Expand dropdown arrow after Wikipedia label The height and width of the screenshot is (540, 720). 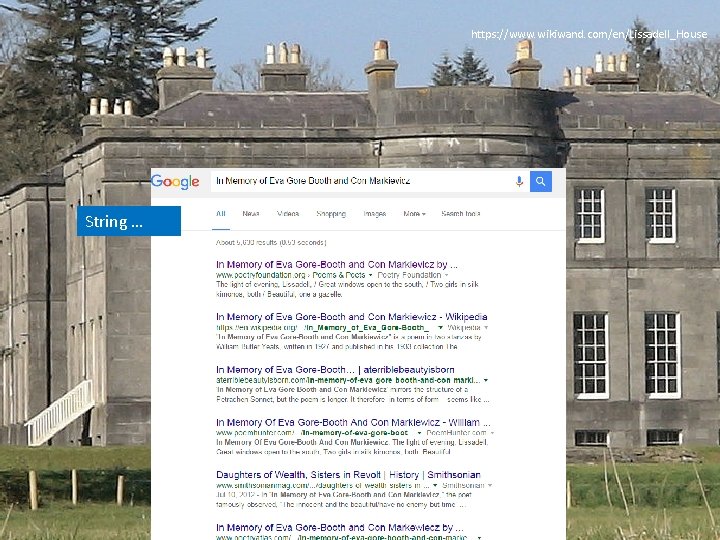pos(486,327)
